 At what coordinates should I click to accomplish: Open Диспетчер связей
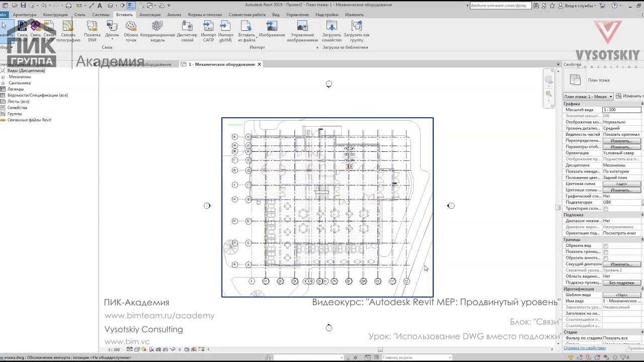187,31
